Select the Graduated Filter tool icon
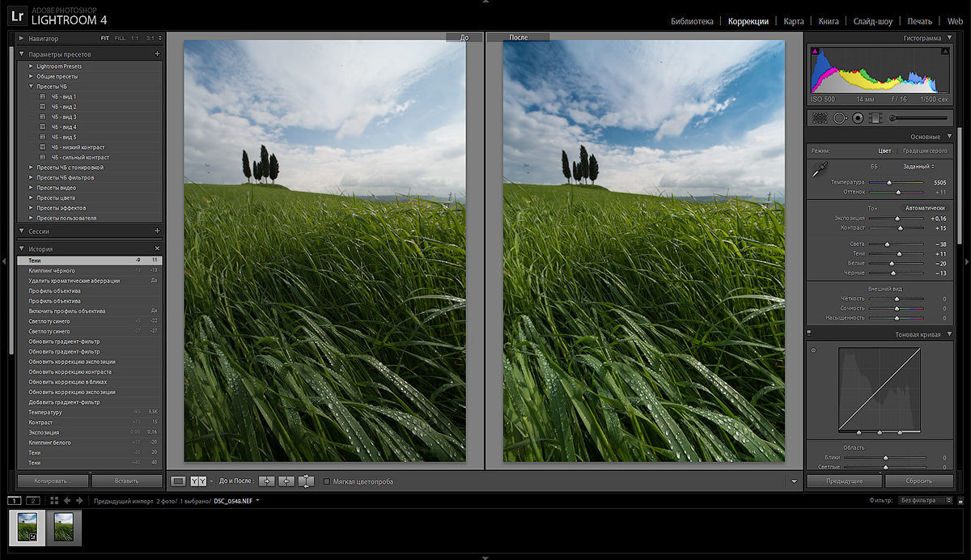Viewport: 971px width, 560px height. click(x=875, y=118)
